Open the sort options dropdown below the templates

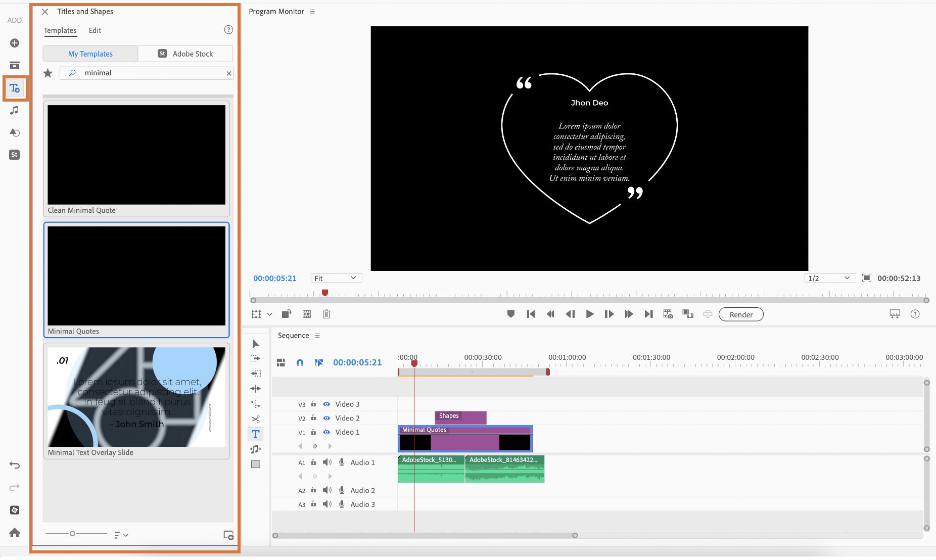coord(121,535)
